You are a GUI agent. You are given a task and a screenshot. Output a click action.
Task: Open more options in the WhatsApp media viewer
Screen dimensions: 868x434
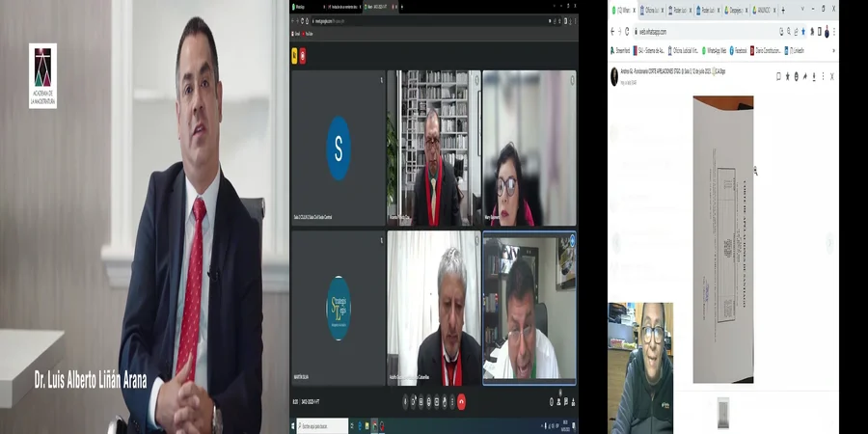(x=824, y=76)
